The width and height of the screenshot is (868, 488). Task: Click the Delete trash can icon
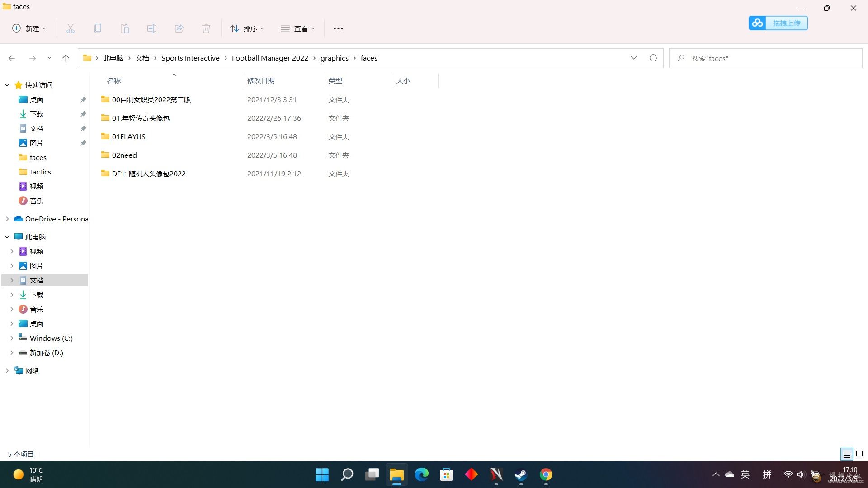click(206, 28)
